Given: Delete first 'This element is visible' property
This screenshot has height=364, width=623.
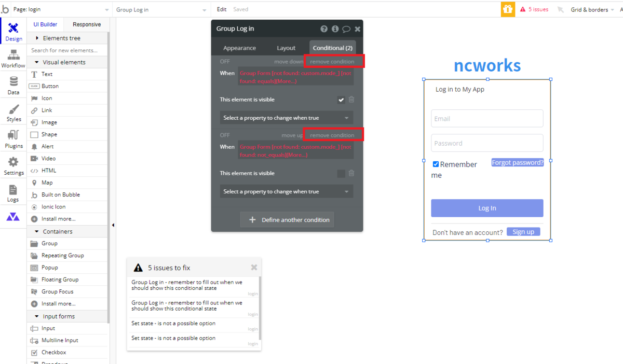Looking at the screenshot, I should (x=351, y=100).
